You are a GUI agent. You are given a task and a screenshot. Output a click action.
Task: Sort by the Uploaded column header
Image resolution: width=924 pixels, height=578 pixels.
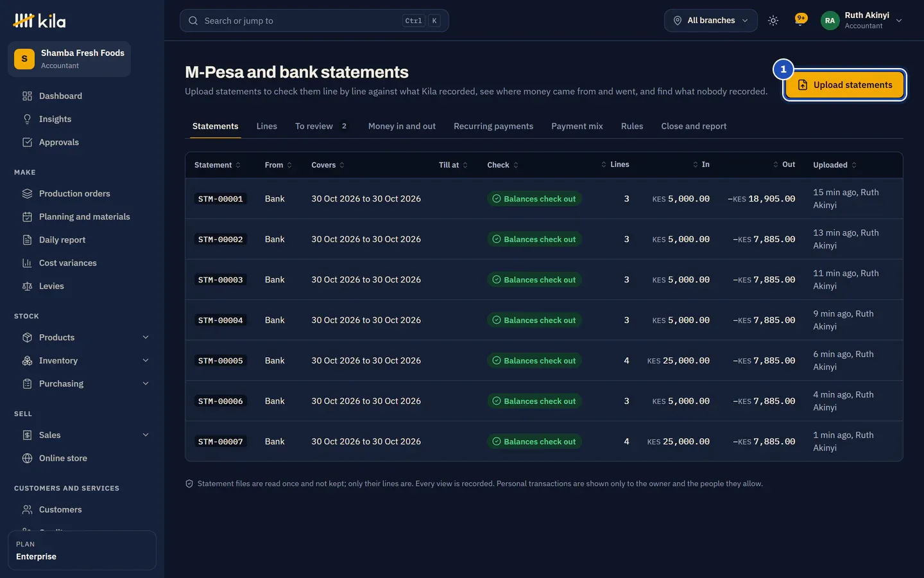835,165
